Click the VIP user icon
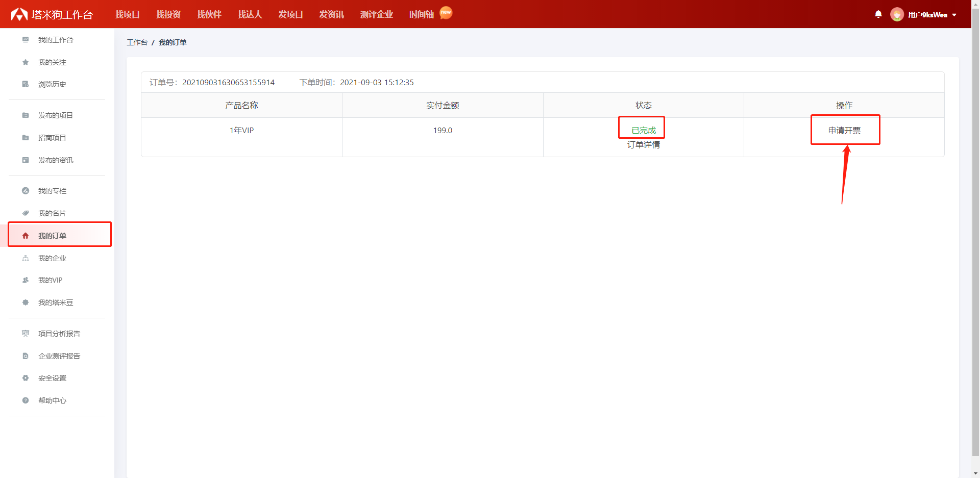This screenshot has width=980, height=478. tap(26, 280)
